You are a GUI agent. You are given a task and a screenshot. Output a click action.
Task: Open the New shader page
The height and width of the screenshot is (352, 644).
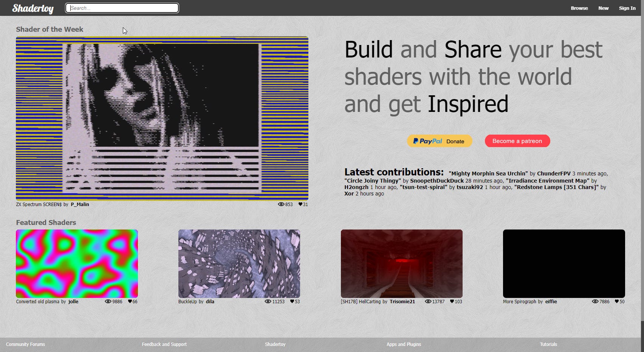pos(603,8)
